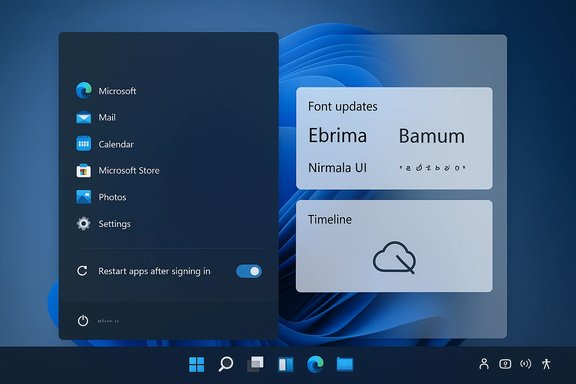Select the Settings label in the list
This screenshot has height=384, width=576.
pos(114,224)
